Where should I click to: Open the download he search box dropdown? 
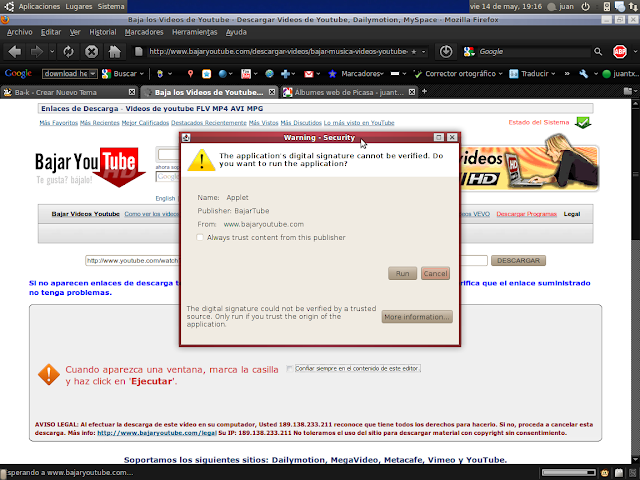[x=93, y=74]
